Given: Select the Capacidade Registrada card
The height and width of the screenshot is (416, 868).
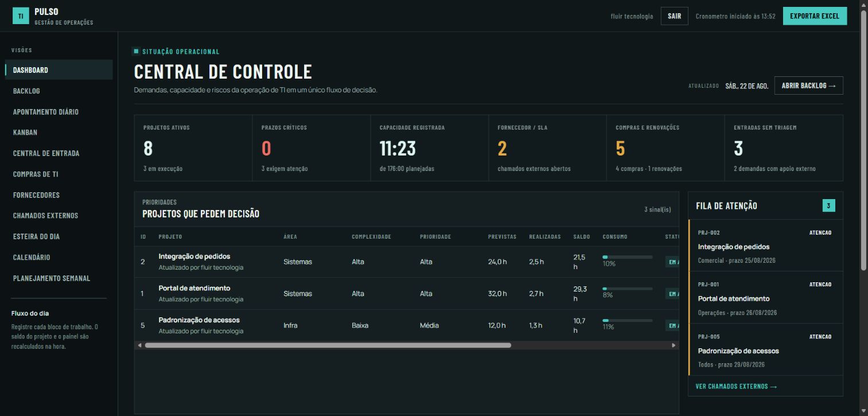Looking at the screenshot, I should [430, 148].
